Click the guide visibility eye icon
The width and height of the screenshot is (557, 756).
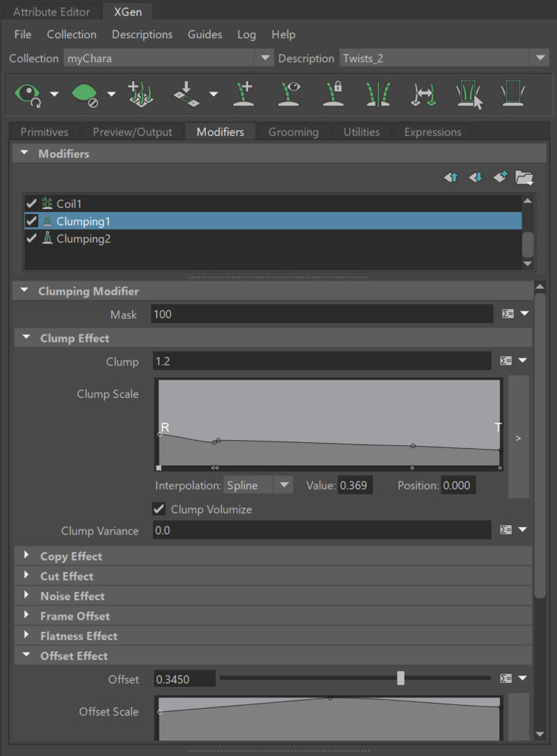tap(289, 94)
